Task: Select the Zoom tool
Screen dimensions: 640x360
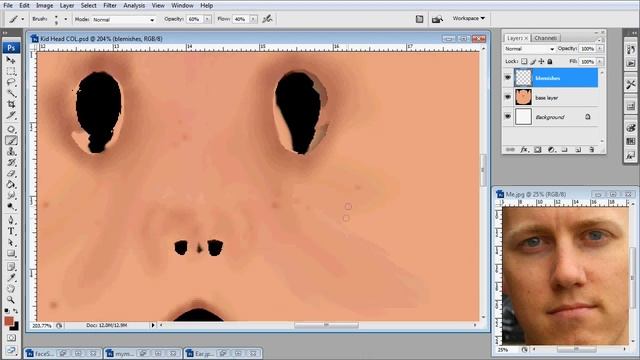Action: 11,300
